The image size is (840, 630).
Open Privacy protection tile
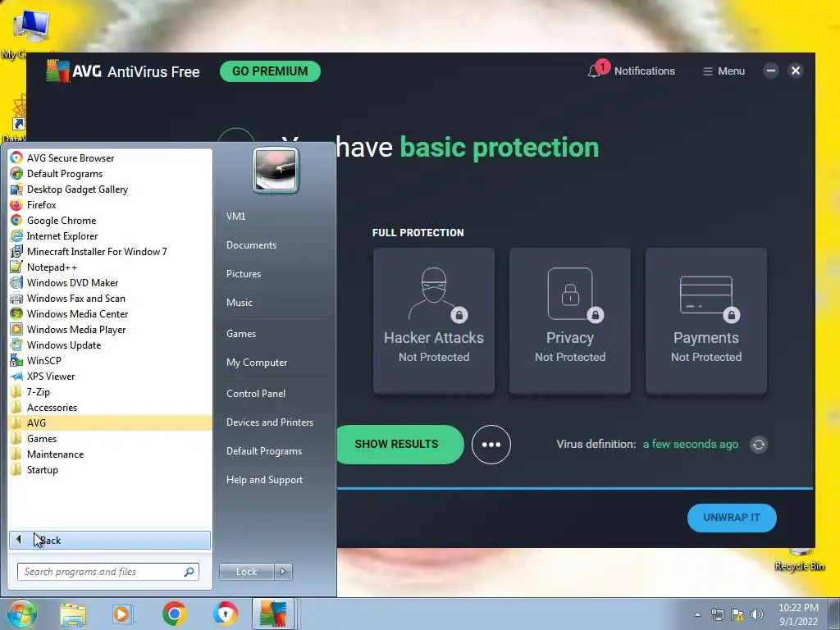(x=570, y=321)
